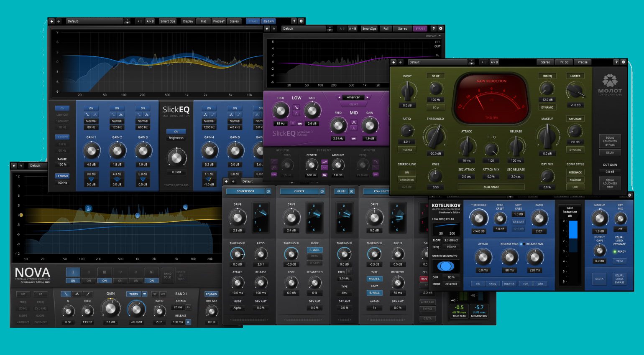Select shelf shape icon in purple SlickEQ LOW band
Image resolution: width=644 pixels, height=355 pixels.
[x=296, y=107]
